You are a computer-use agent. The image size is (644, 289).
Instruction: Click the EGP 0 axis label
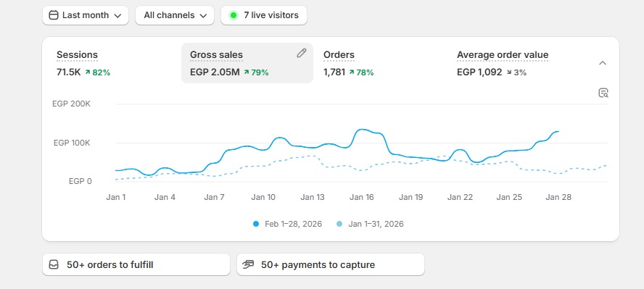tap(80, 181)
